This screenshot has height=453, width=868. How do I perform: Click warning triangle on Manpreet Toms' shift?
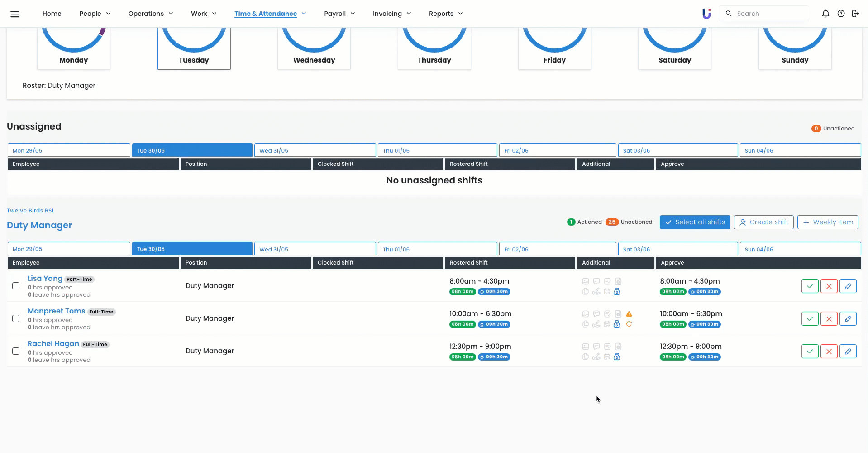click(x=629, y=314)
